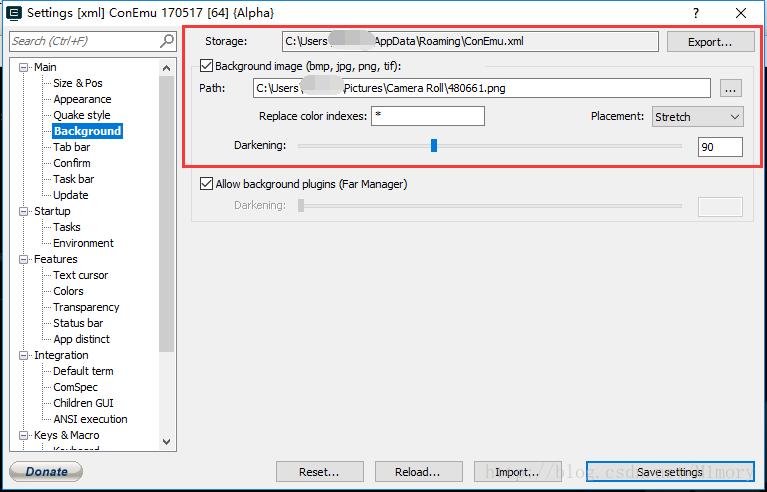Viewport: 767px width, 492px height.
Task: Click the Replace color indexes field
Action: pos(428,116)
